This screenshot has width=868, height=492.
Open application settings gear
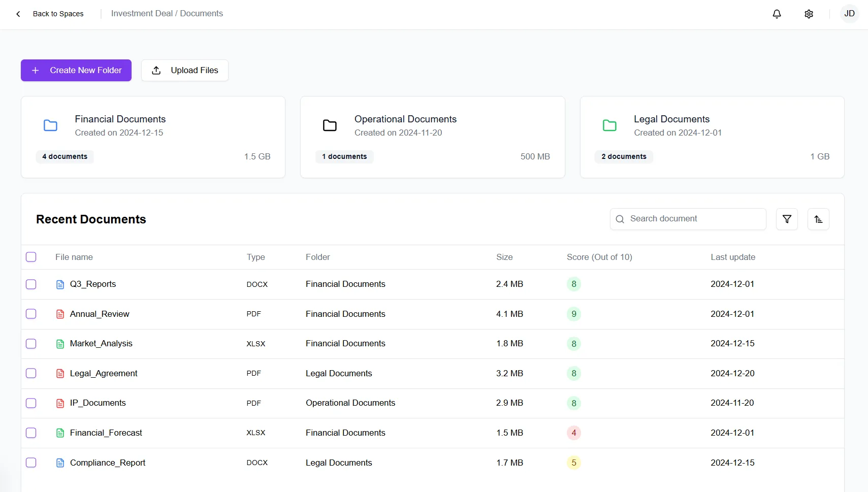click(x=809, y=14)
